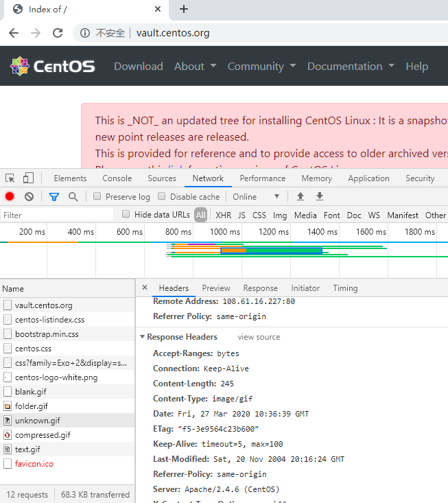The height and width of the screenshot is (503, 448).
Task: Show the Timing tab of the request
Action: click(x=345, y=288)
